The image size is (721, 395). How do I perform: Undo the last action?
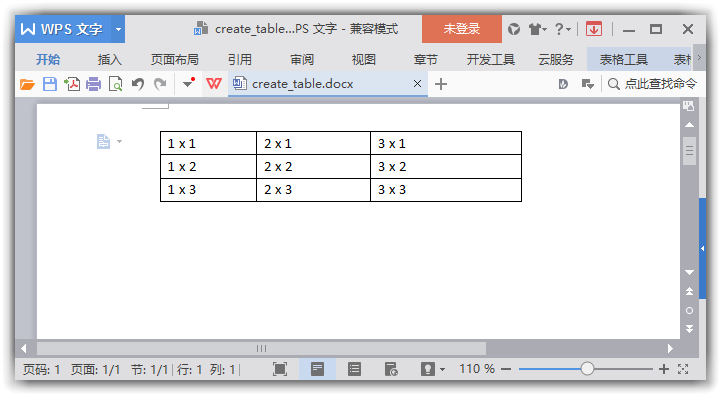click(x=137, y=84)
